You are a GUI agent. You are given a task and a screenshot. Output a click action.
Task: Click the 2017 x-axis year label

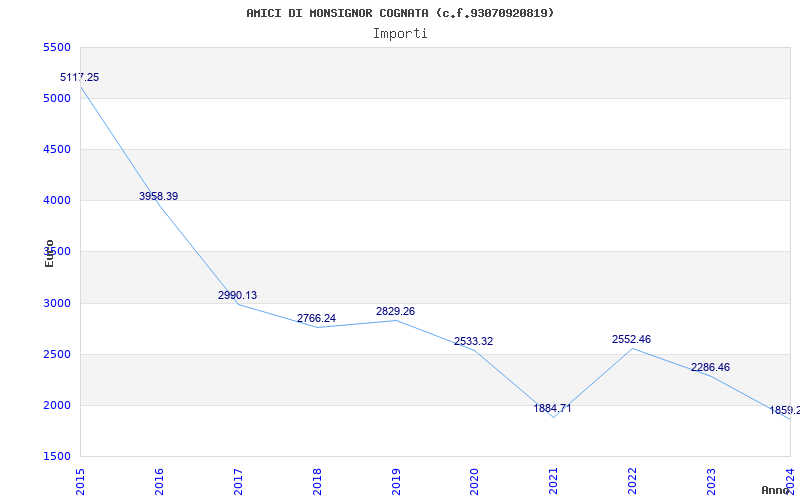[x=238, y=482]
